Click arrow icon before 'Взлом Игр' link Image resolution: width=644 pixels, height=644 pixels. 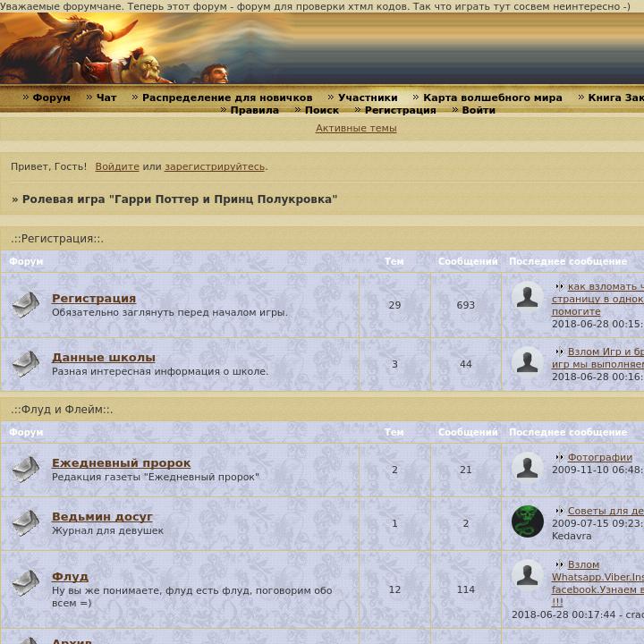(x=559, y=352)
